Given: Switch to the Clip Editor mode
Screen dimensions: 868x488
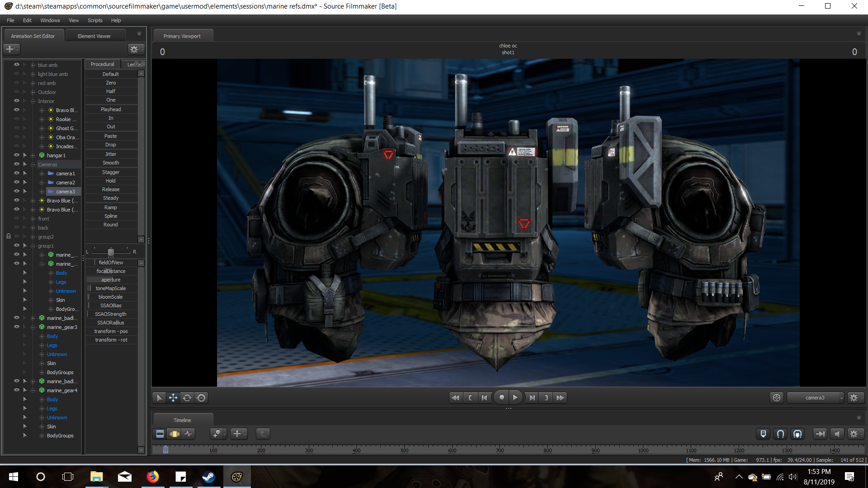Looking at the screenshot, I should tap(160, 434).
